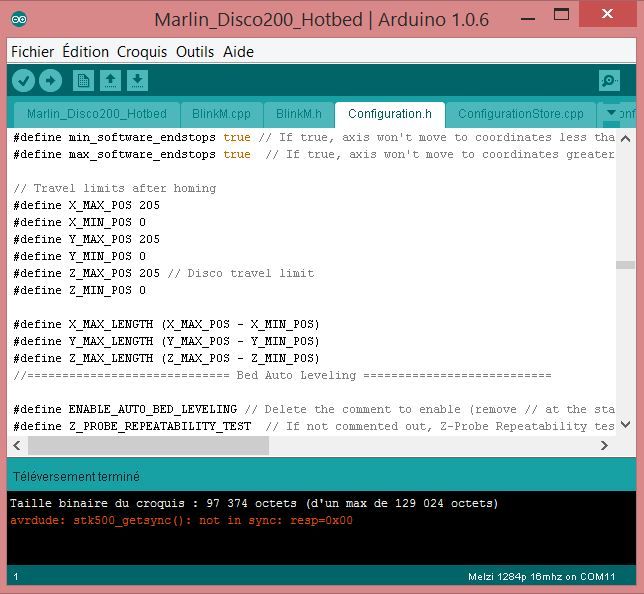Select the Configuration.h tab
644x594 pixels.
(x=390, y=114)
